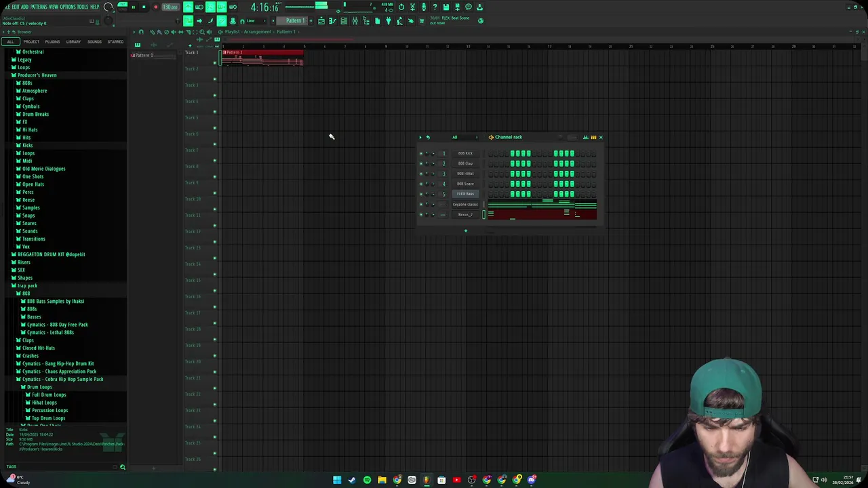Click the Channel rack undo arrow icon
The width and height of the screenshot is (868, 488).
pos(428,137)
